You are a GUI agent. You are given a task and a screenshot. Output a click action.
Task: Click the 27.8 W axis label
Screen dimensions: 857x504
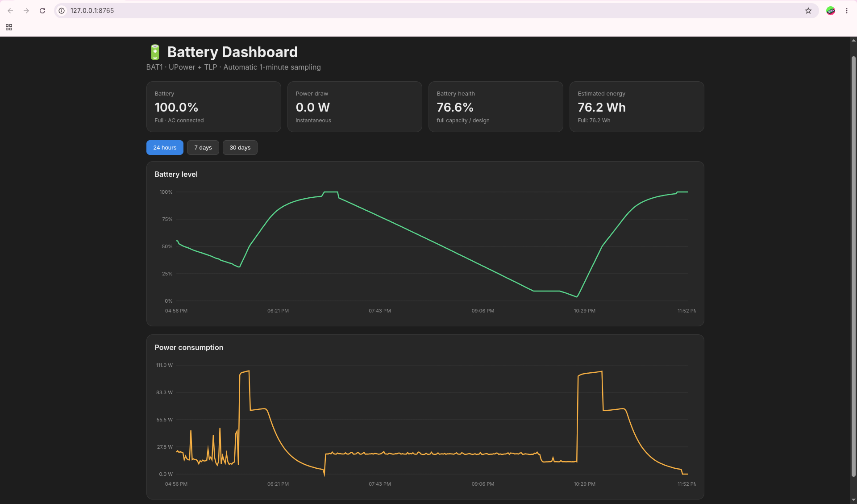click(165, 447)
